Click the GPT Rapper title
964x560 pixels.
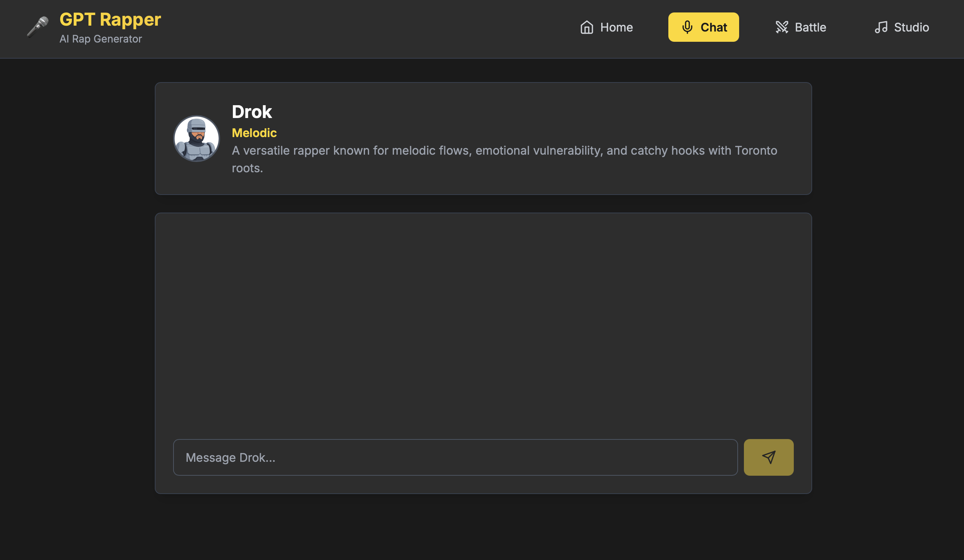tap(110, 19)
